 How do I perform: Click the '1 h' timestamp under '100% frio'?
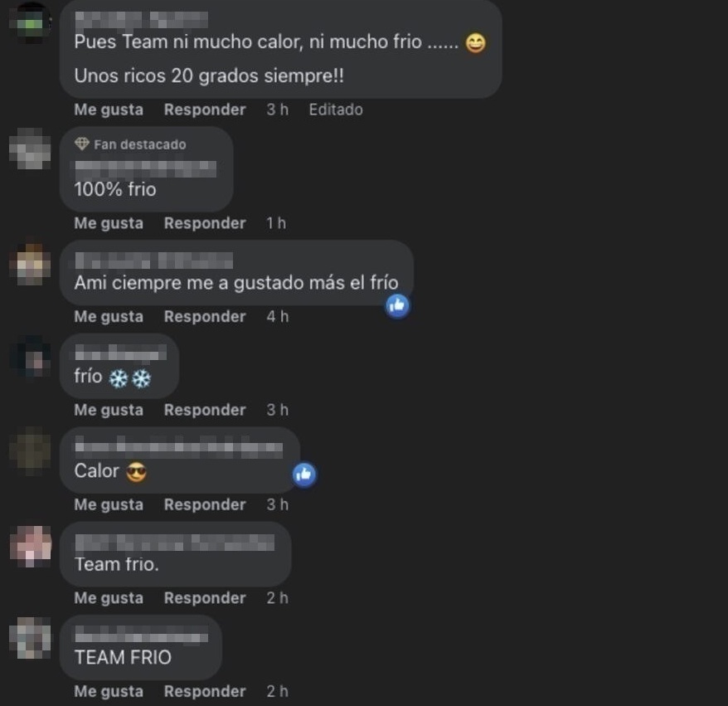(x=276, y=223)
